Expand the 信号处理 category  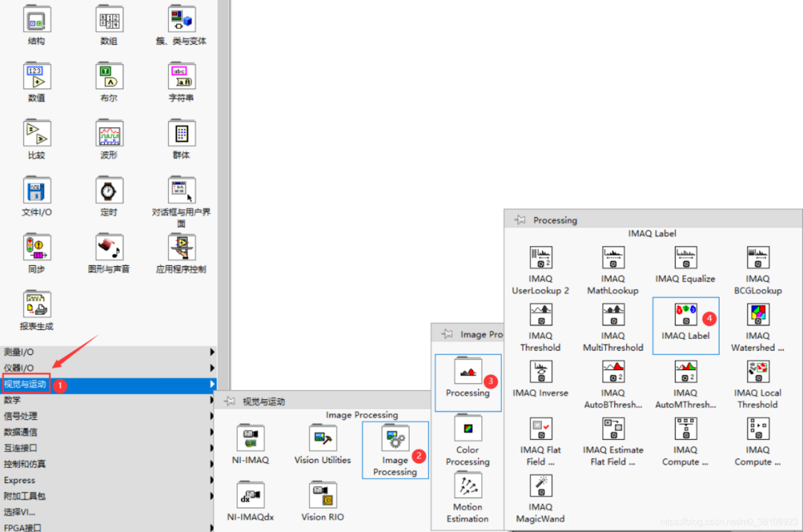pos(108,416)
